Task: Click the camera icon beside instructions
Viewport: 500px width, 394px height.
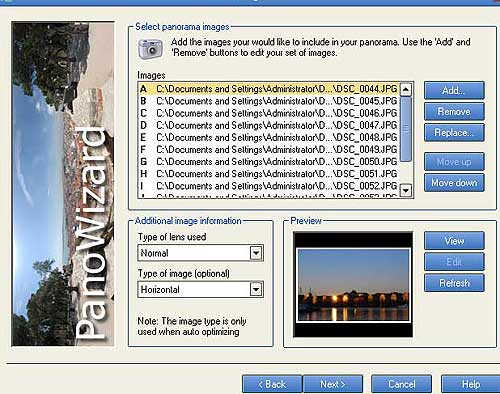Action: pos(150,49)
